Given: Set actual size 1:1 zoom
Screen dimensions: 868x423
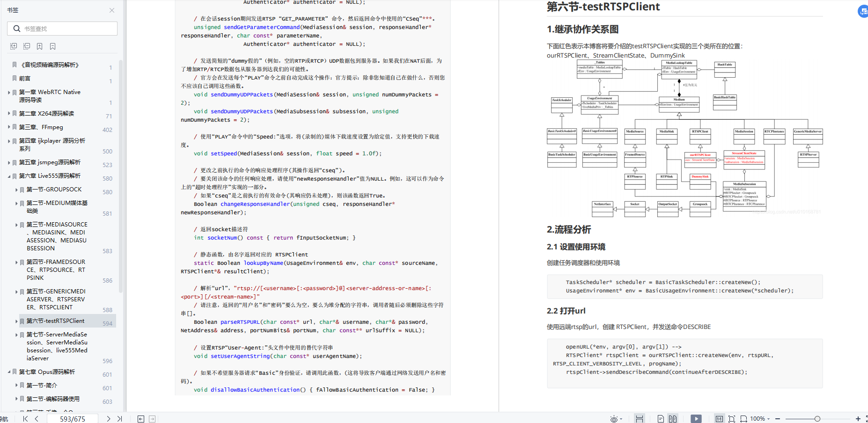Looking at the screenshot, I should click(x=719, y=419).
